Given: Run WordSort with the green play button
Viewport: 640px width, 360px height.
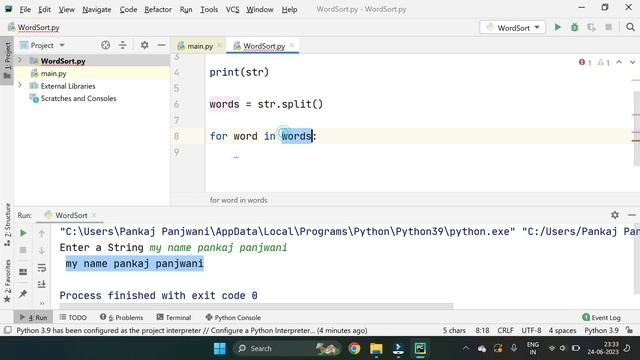Looking at the screenshot, I should point(558,27).
